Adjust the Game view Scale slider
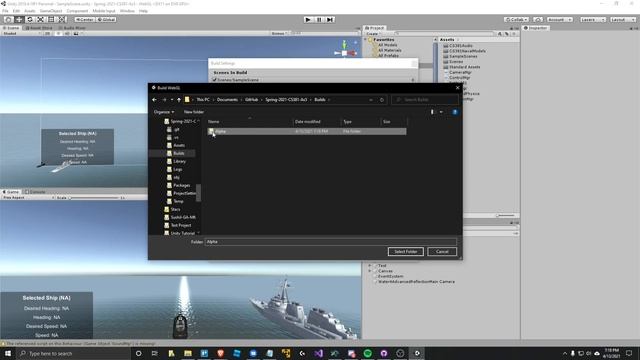The width and height of the screenshot is (640, 360). 95,198
